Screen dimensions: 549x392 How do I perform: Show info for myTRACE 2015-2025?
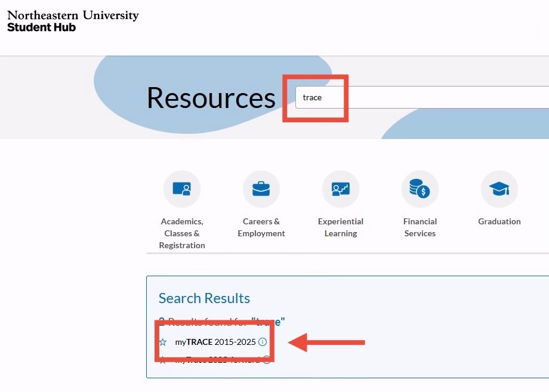tap(263, 342)
